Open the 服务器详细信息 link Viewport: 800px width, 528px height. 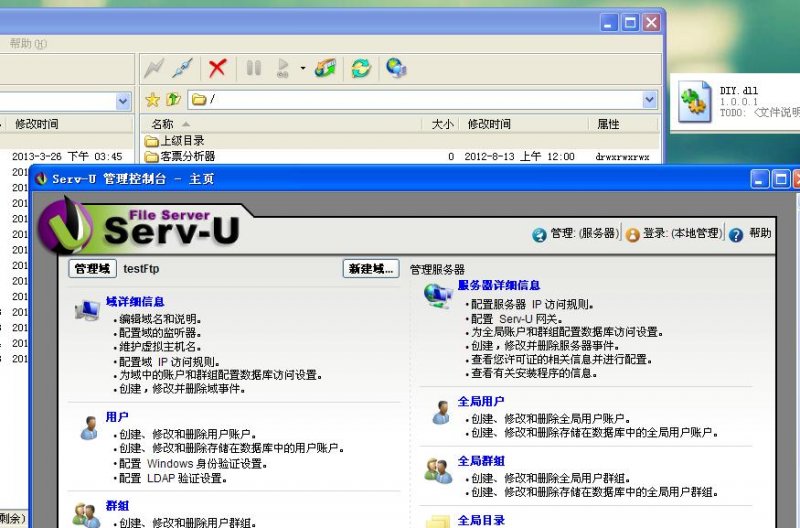[498, 285]
